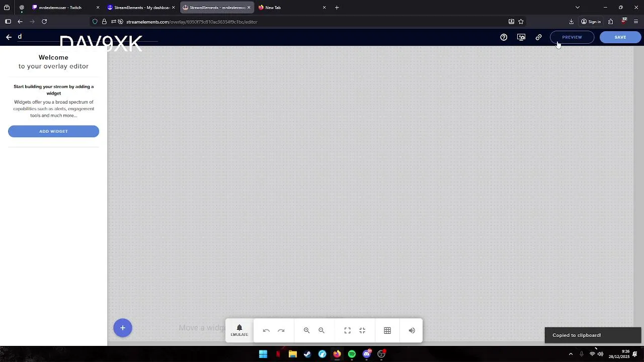644x362 pixels.
Task: Click the browser address bar URL
Action: (192, 22)
